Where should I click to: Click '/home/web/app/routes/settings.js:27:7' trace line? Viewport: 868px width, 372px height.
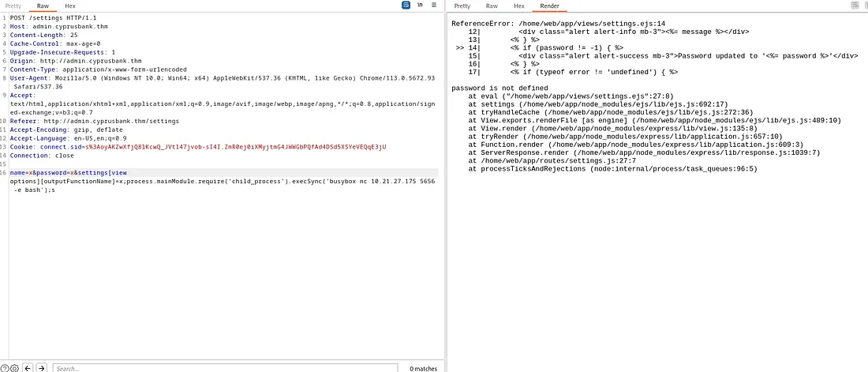click(552, 161)
